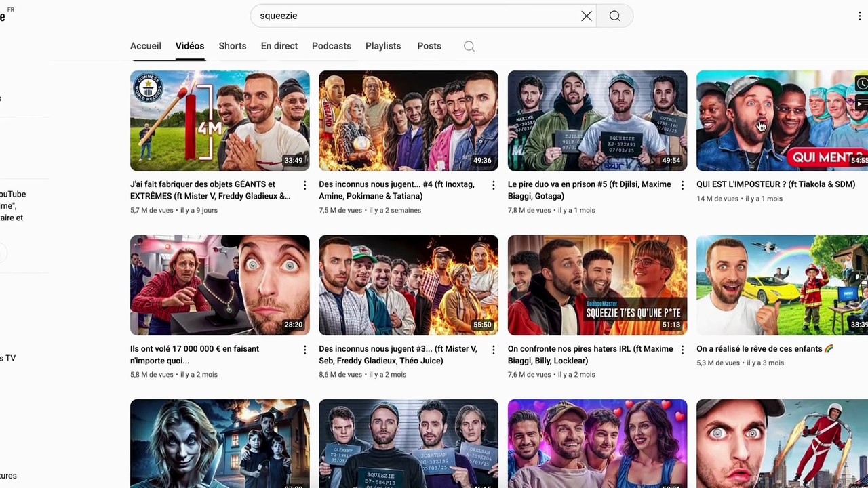Open the thumbnail lasting 55:50

pos(408,285)
